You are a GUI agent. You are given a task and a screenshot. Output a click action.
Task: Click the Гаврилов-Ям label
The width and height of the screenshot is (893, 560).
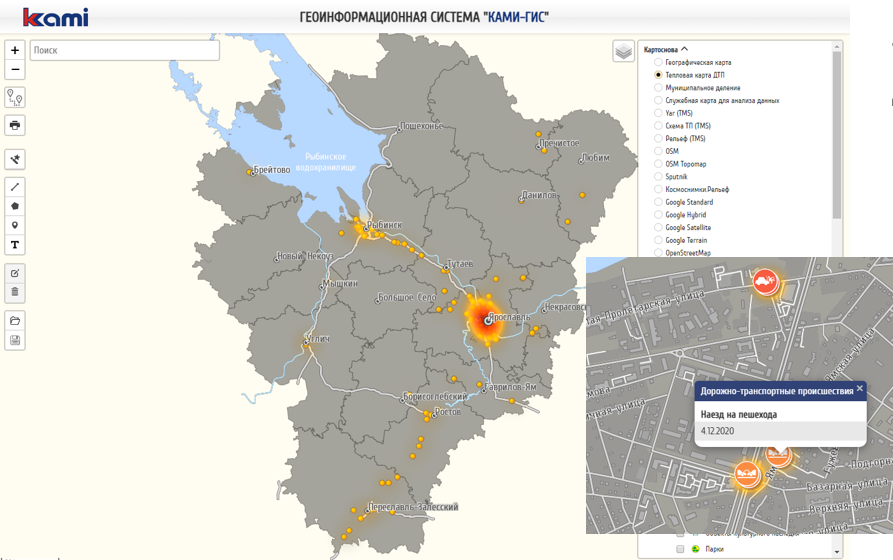(510, 387)
